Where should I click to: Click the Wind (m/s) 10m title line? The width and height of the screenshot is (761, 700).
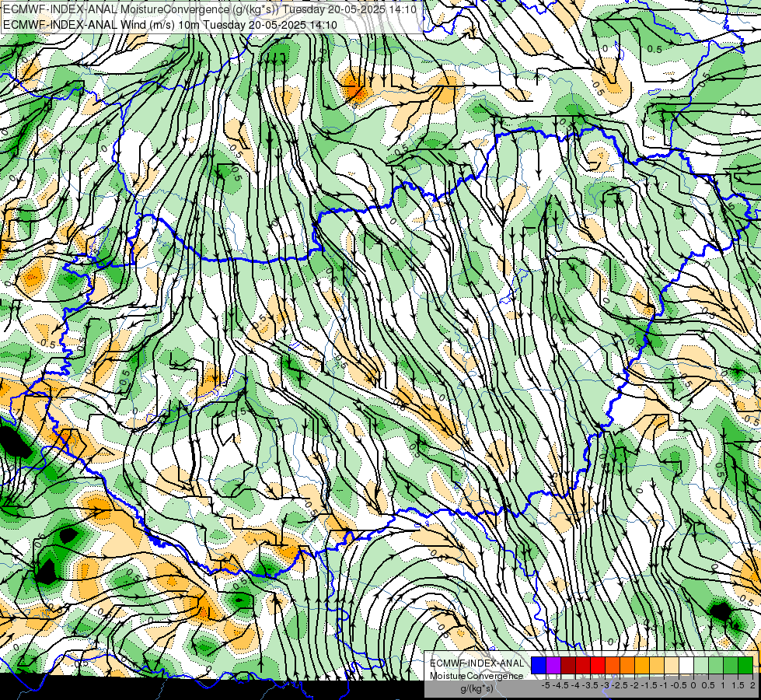click(170, 25)
